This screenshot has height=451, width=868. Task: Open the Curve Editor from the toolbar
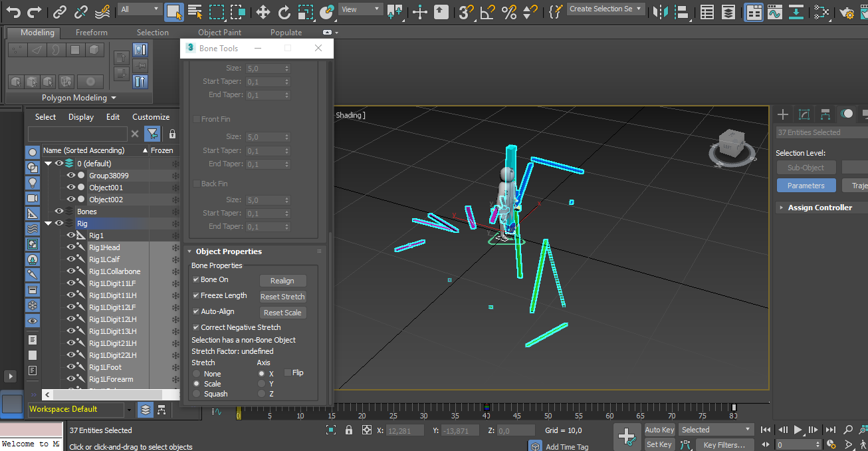(x=774, y=11)
